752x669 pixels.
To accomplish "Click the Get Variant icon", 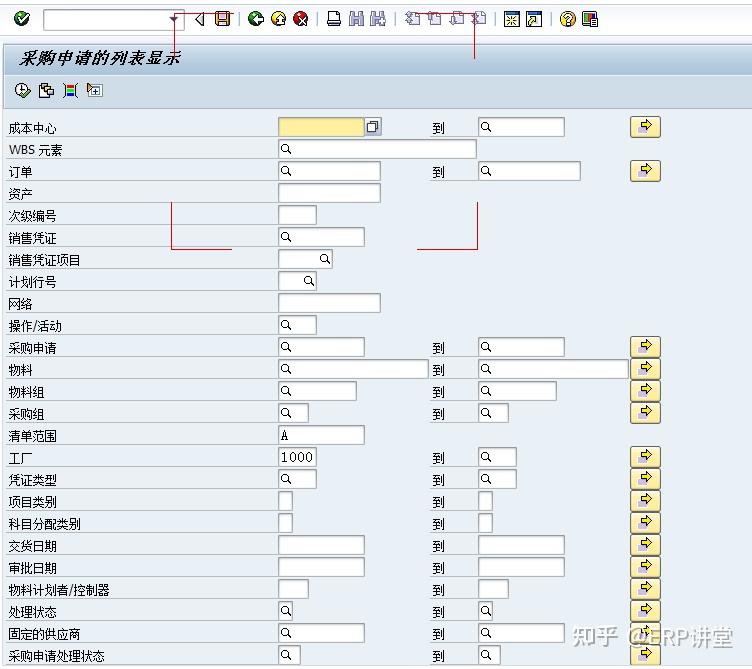I will tap(47, 90).
